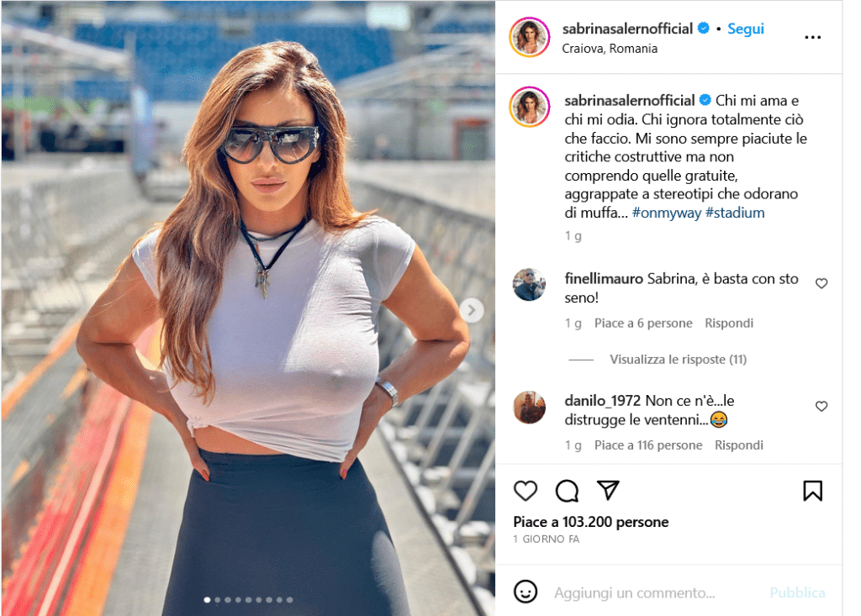Reply to finellimauro's comment

coord(729,324)
